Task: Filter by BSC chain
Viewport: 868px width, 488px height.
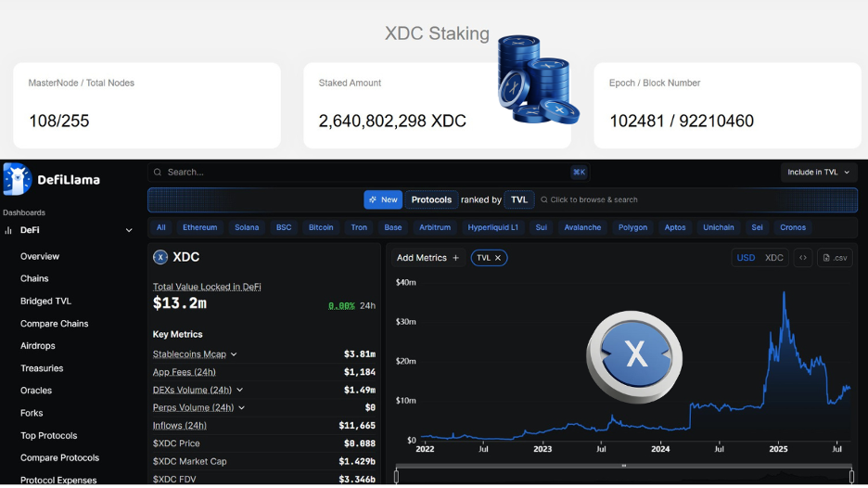Action: point(284,227)
